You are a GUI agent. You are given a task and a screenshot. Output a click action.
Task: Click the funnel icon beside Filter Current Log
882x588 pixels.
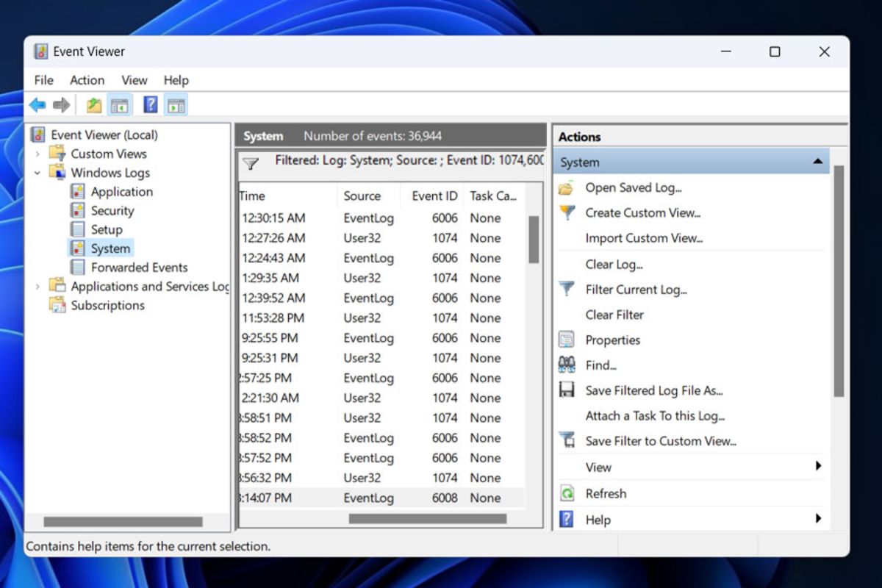tap(567, 289)
